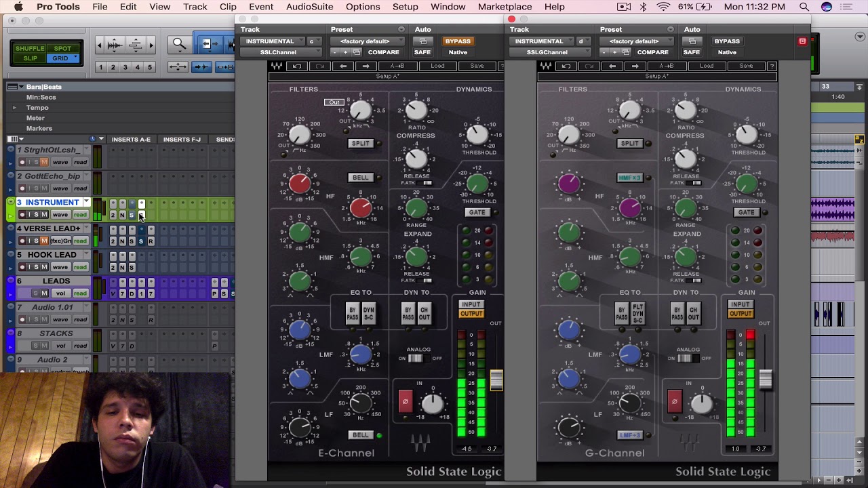Open SSLGChannel plugin selector dropdown
Viewport: 868px width, 488px height.
tap(550, 52)
